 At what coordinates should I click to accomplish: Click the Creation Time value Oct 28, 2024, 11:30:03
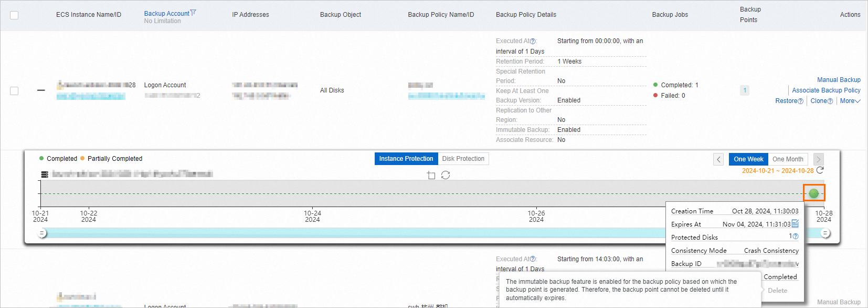[765, 211]
